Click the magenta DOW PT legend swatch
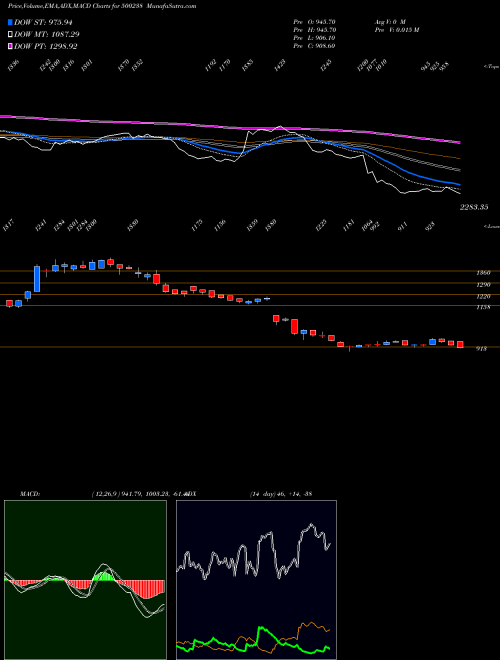The height and width of the screenshot is (660, 500). [x=10, y=46]
